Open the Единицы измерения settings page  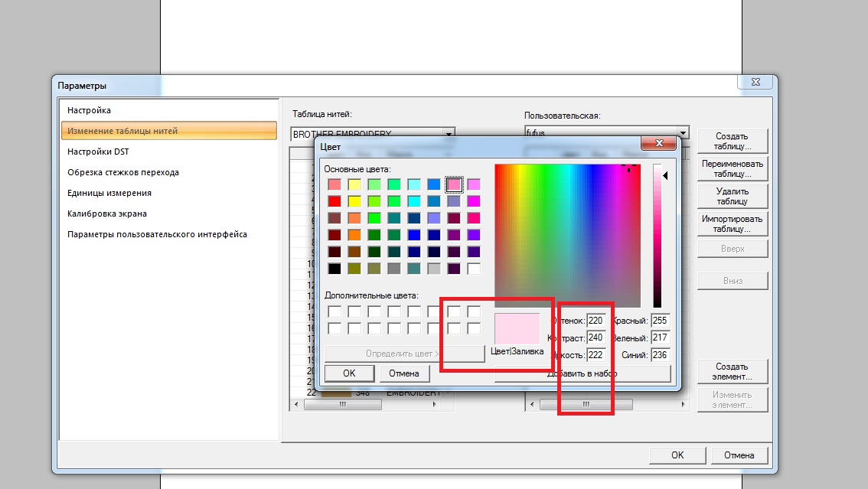109,193
